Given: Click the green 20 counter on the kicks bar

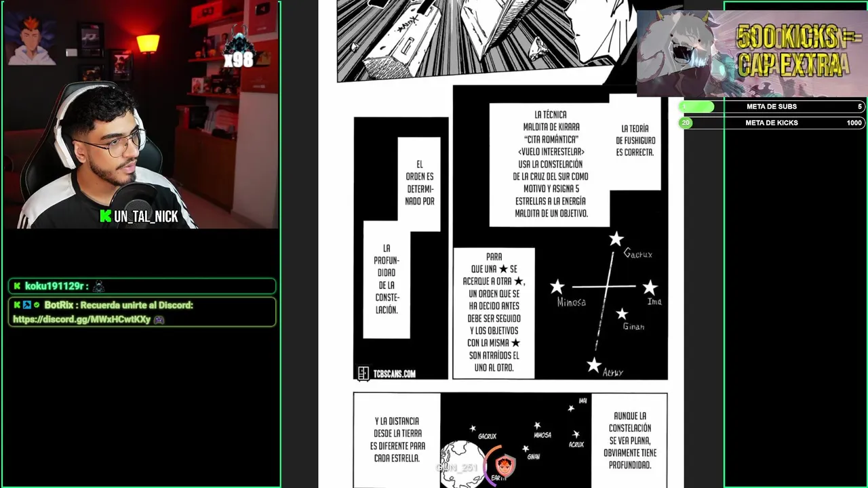Looking at the screenshot, I should [x=686, y=123].
